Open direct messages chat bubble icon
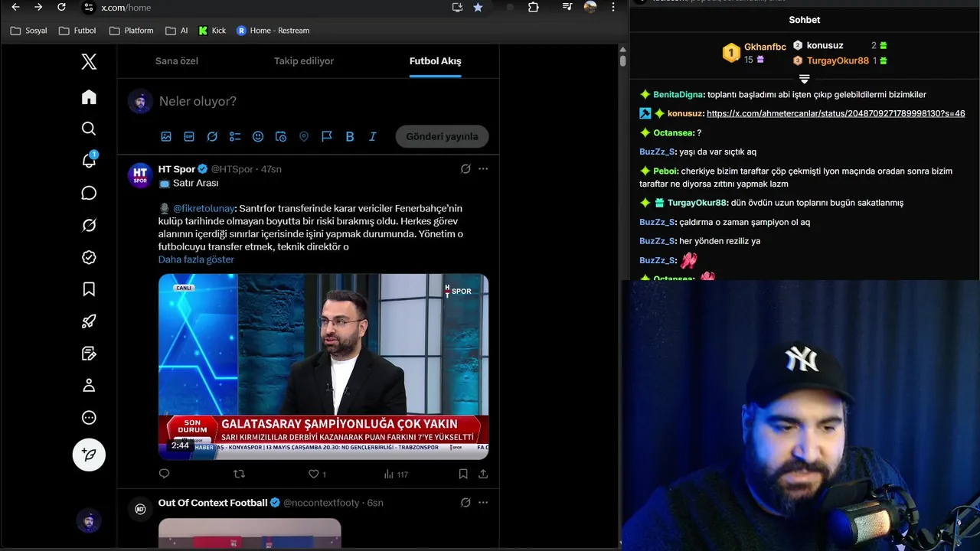This screenshot has height=551, width=980. coord(89,193)
